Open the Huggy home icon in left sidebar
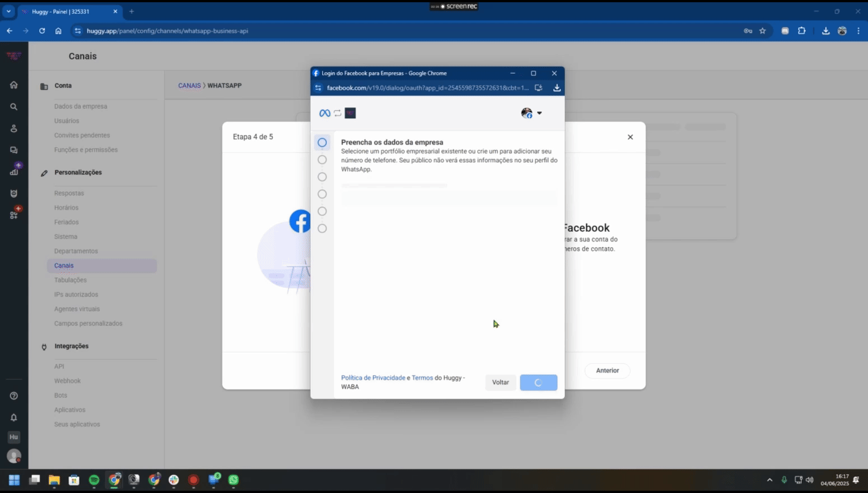Screen dimensions: 868x493 13,85
